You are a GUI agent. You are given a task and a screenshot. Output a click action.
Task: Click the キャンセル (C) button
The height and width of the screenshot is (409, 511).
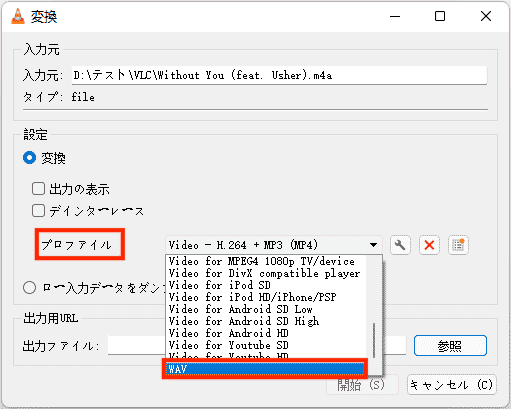pyautogui.click(x=452, y=385)
